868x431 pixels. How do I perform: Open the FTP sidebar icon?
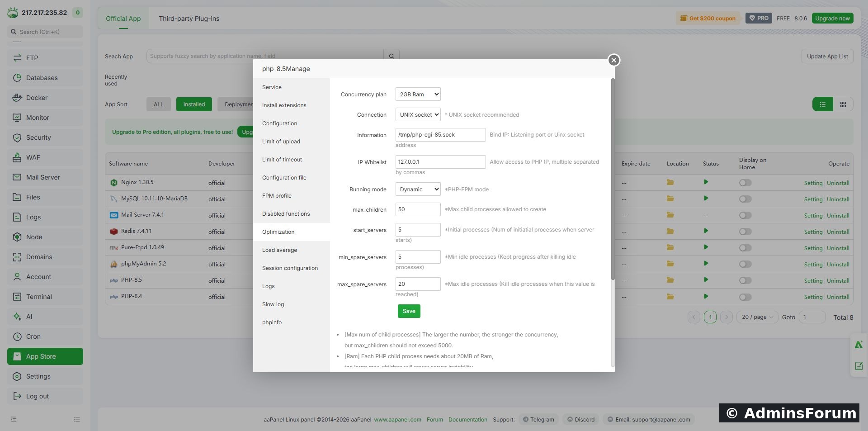pyautogui.click(x=17, y=58)
